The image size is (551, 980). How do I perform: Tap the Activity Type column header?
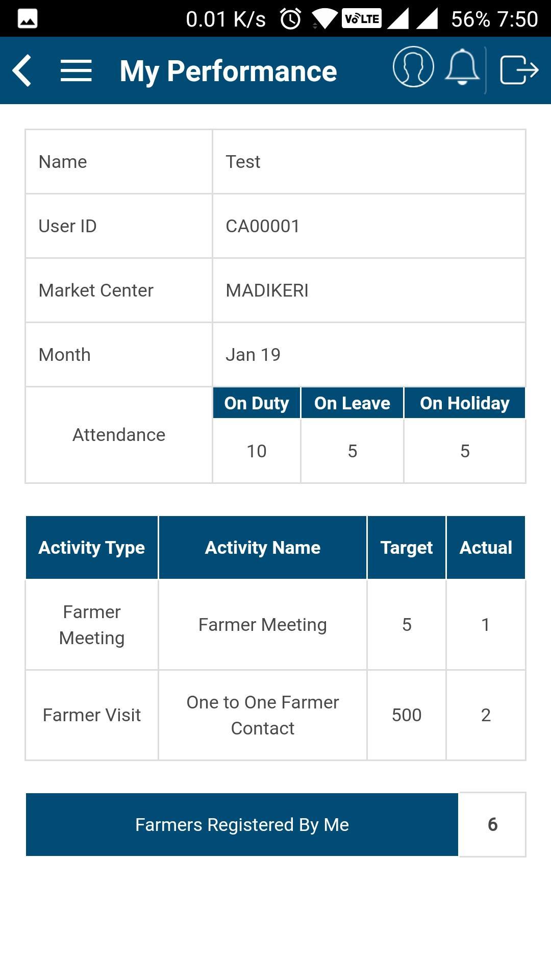92,548
